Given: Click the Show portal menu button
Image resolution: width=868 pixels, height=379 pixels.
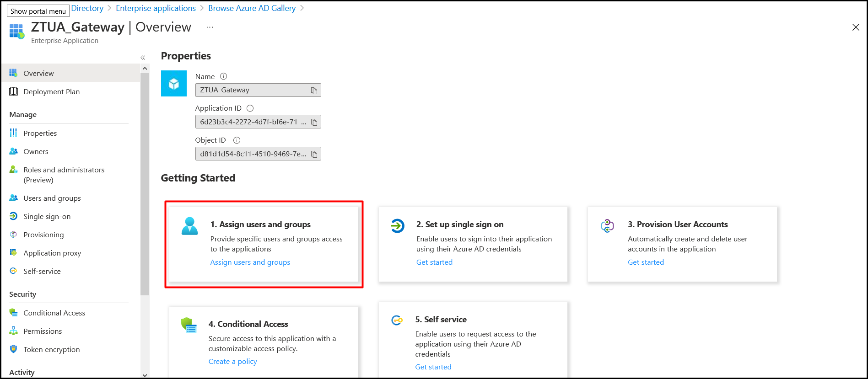Looking at the screenshot, I should [38, 11].
